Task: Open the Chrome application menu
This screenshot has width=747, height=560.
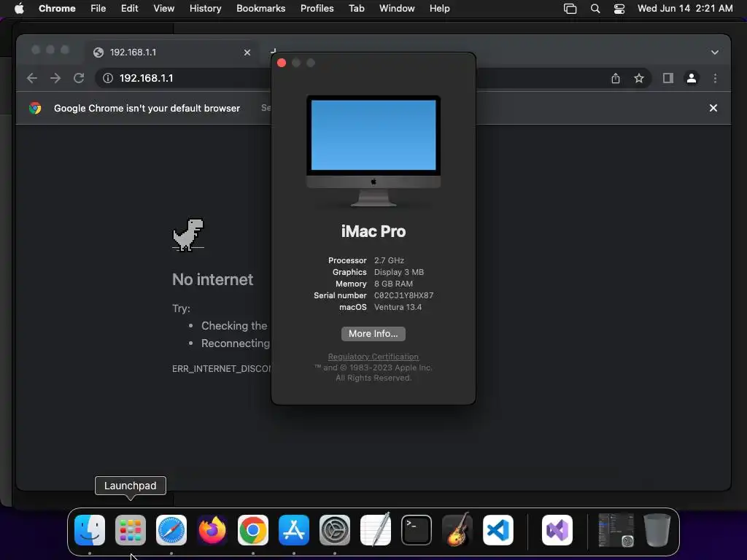Action: click(57, 9)
